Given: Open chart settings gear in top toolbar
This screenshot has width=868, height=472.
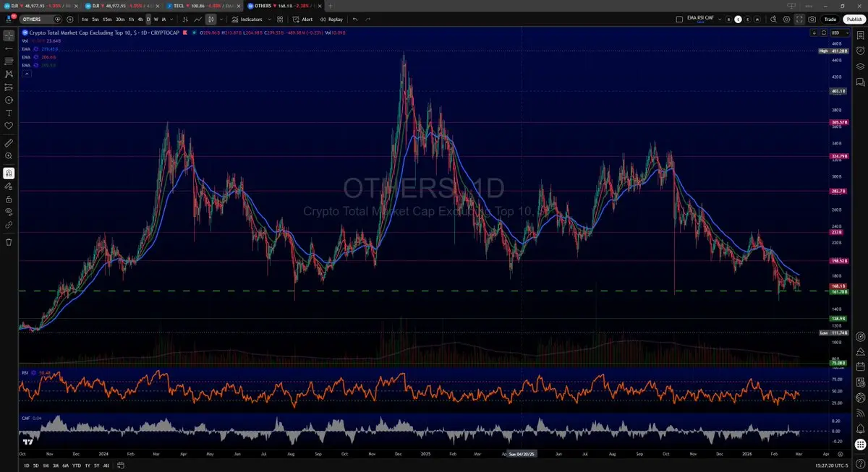Looking at the screenshot, I should [787, 20].
